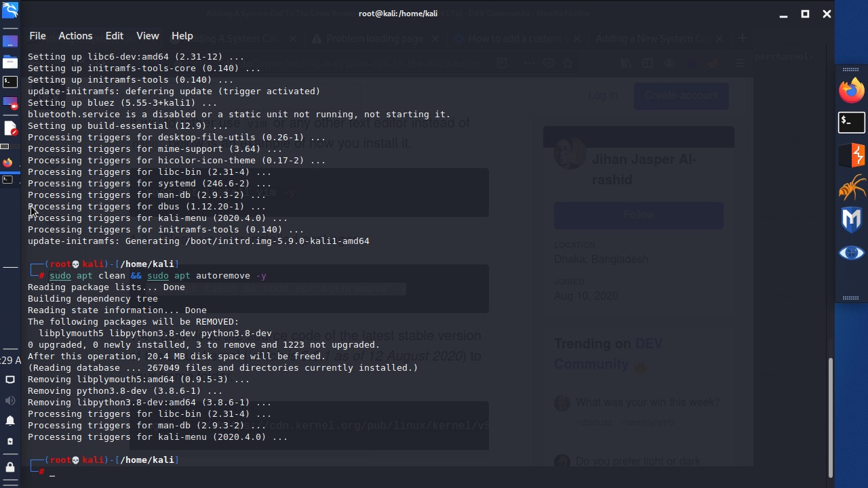Click the volume speaker icon in the panel
868x488 pixels.
tap(9, 401)
